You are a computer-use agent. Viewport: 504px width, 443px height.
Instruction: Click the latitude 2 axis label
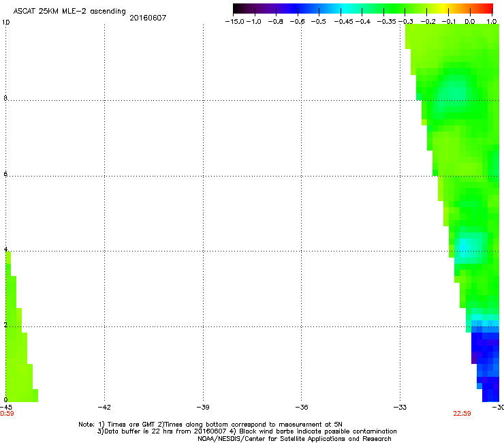(5, 325)
